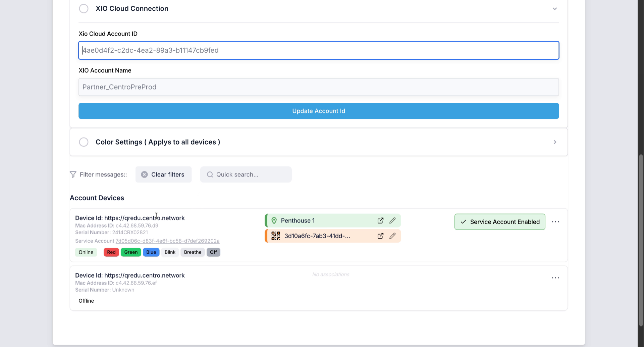Click the location pin beside Penthouse 1
The width and height of the screenshot is (644, 347).
[274, 220]
